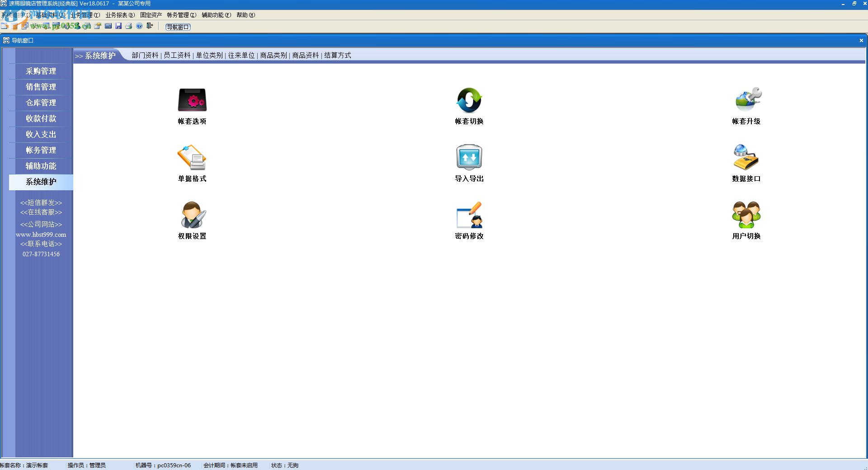Click the <<联系电话>> sidebar label
Screen dimensions: 868x470
click(41, 244)
